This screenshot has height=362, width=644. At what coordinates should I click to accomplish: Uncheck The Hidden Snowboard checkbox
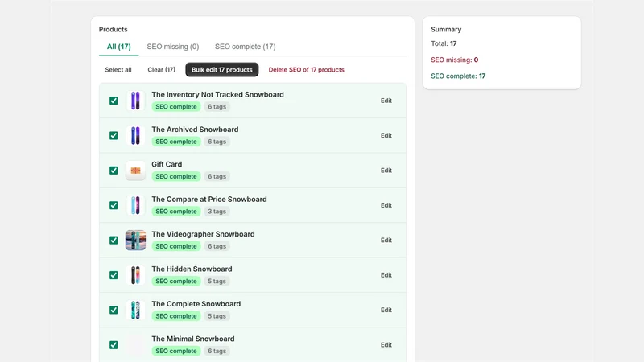[114, 275]
